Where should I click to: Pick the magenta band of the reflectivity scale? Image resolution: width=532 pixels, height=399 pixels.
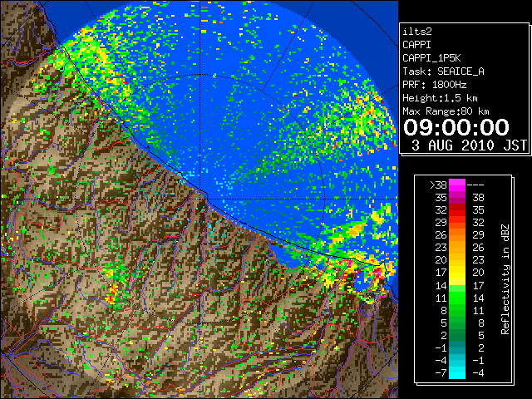click(457, 185)
